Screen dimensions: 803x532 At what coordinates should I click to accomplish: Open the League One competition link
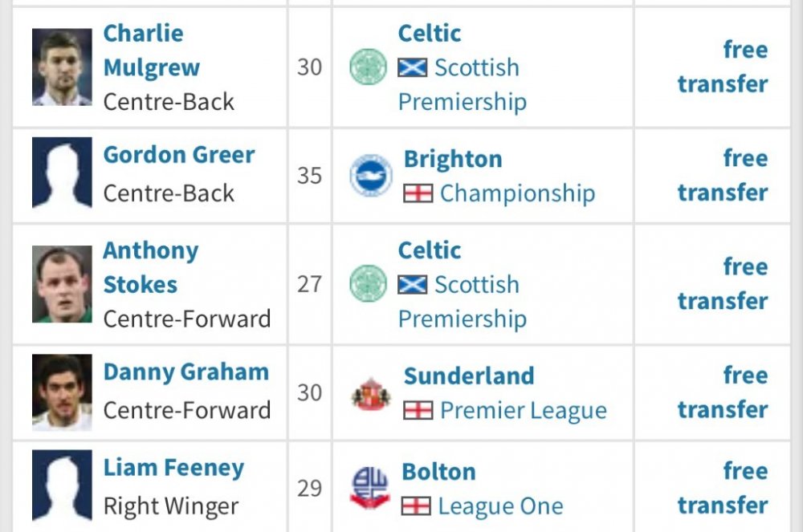click(500, 506)
